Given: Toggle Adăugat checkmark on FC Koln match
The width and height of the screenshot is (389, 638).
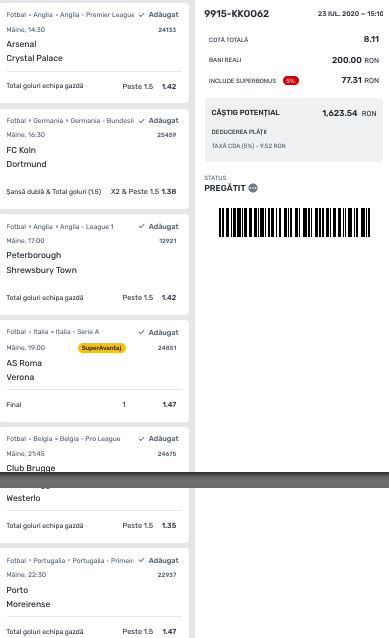Looking at the screenshot, I should point(158,120).
